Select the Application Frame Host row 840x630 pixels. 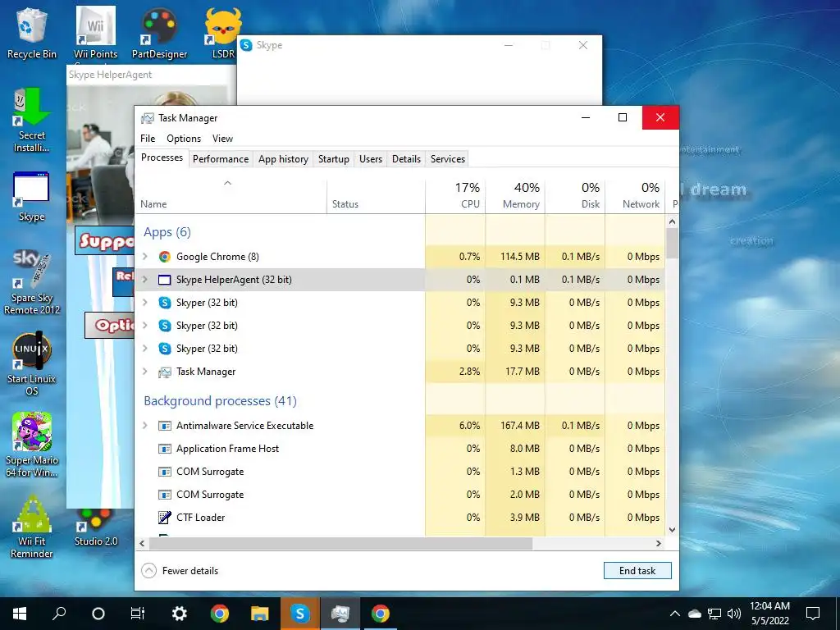(x=399, y=449)
